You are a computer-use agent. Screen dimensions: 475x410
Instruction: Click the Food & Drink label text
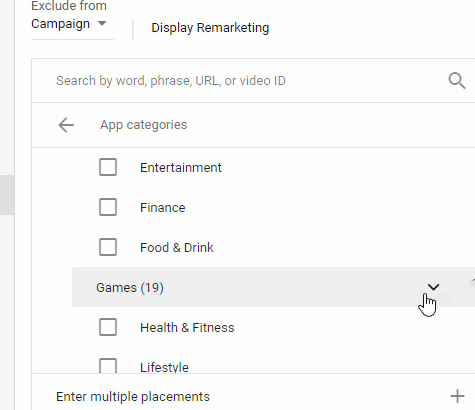click(177, 247)
